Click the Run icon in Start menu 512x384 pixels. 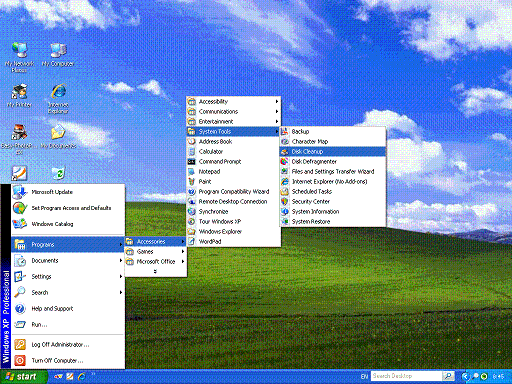click(20, 324)
